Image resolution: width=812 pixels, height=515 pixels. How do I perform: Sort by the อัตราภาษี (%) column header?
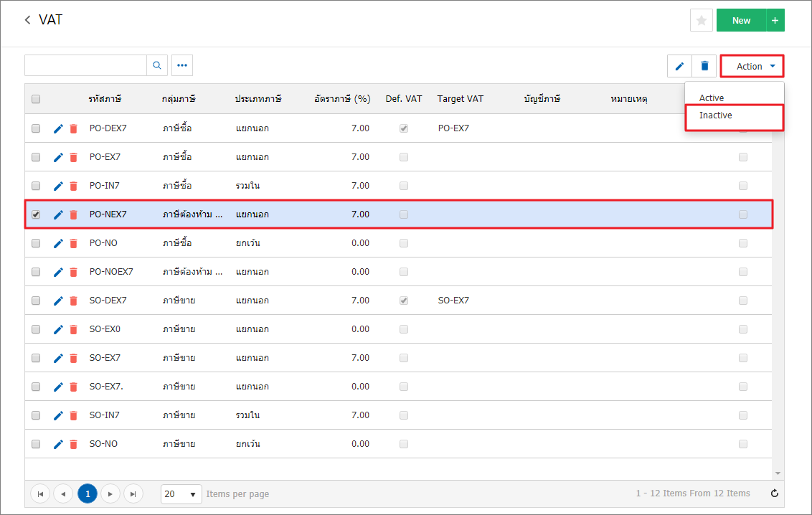[342, 99]
